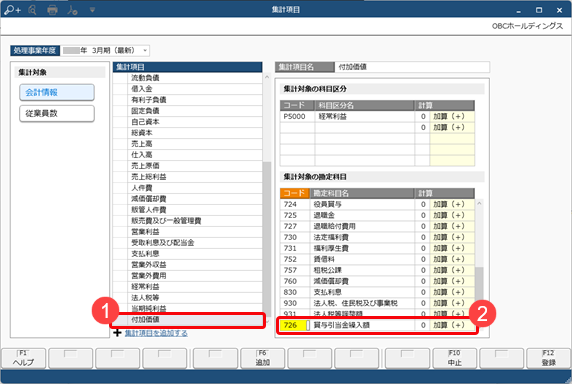Click the F6 追加 button
Image resolution: width=572 pixels, height=384 pixels.
coord(262,358)
